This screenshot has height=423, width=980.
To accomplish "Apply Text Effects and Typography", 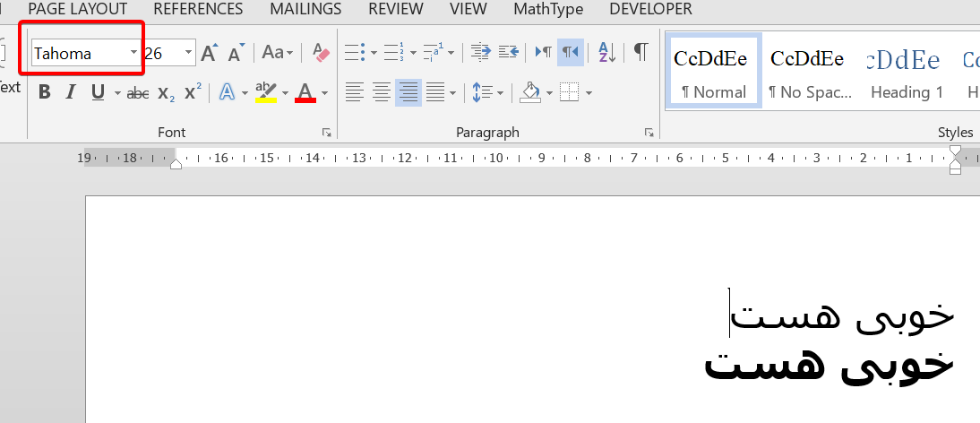I will click(227, 92).
